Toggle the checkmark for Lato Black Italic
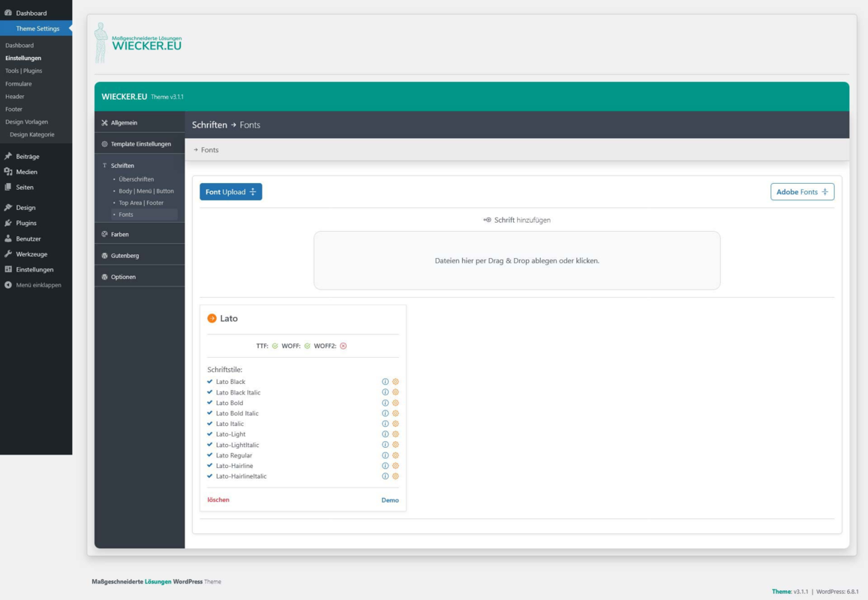 click(x=210, y=392)
